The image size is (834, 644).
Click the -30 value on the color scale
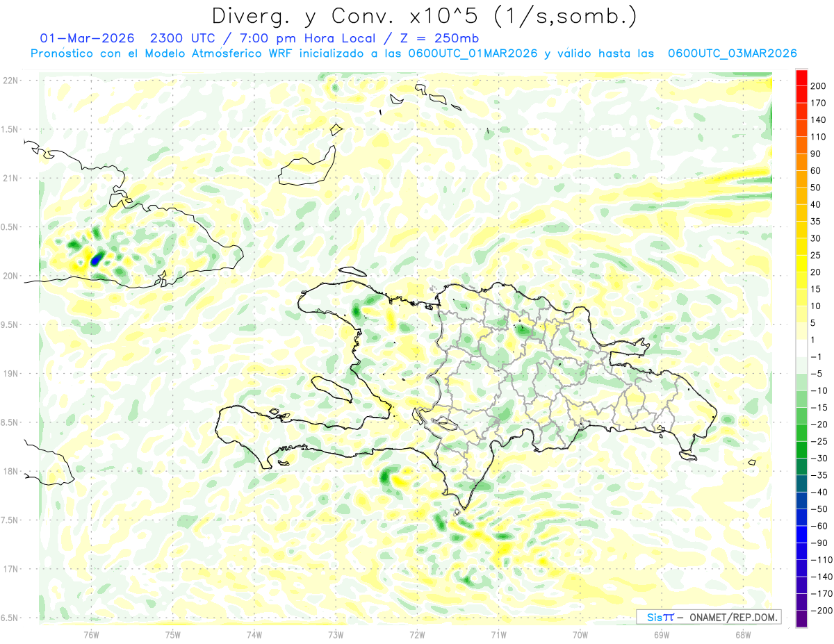point(820,459)
